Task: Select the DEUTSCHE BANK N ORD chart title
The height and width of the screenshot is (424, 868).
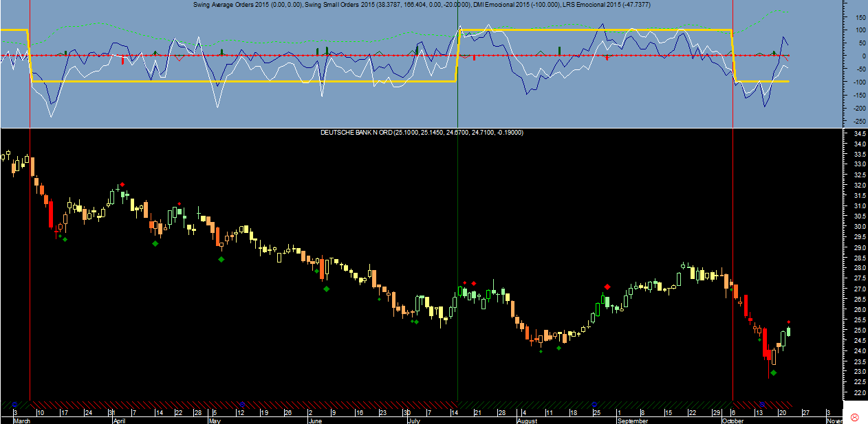Action: (x=422, y=132)
